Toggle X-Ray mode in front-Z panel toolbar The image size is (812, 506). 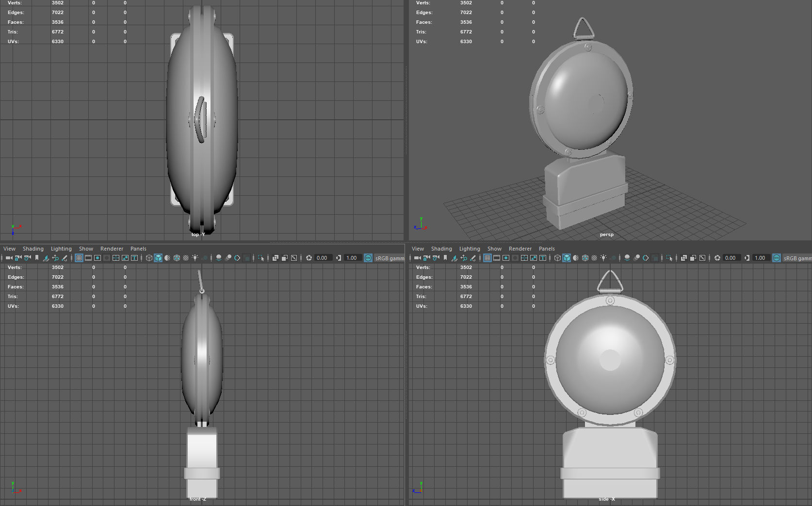(x=275, y=258)
